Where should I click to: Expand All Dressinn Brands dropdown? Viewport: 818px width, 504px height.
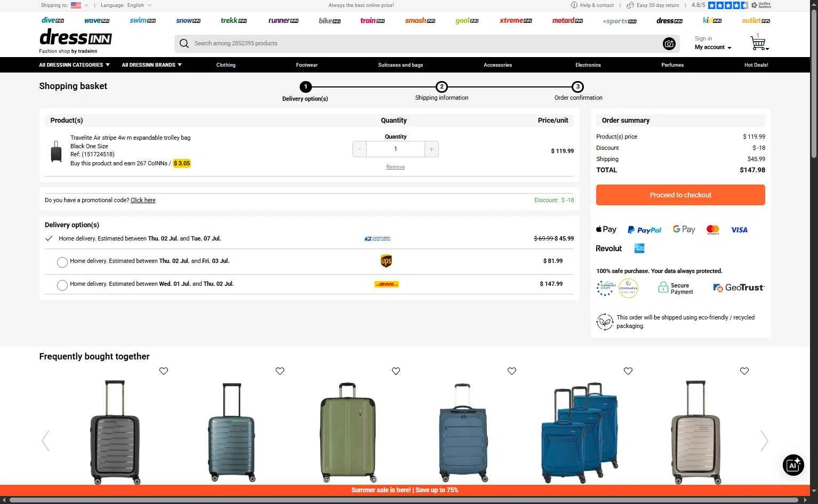coord(151,65)
